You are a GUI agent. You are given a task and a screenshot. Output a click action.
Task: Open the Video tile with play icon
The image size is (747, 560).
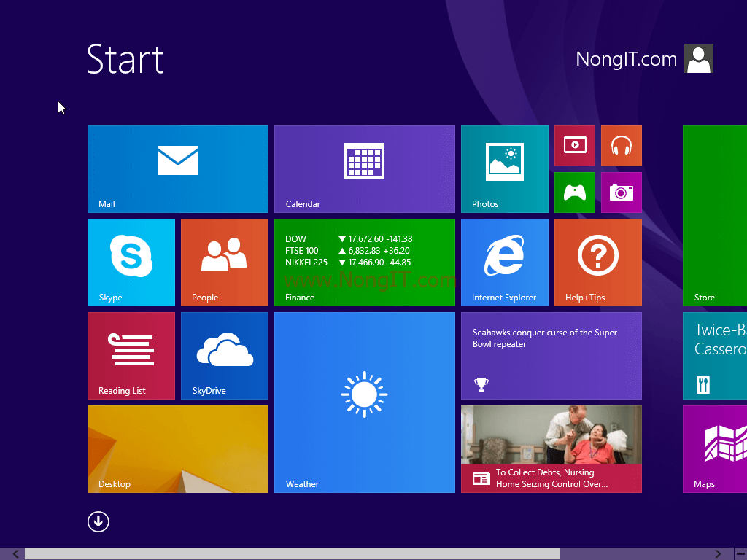[575, 146]
